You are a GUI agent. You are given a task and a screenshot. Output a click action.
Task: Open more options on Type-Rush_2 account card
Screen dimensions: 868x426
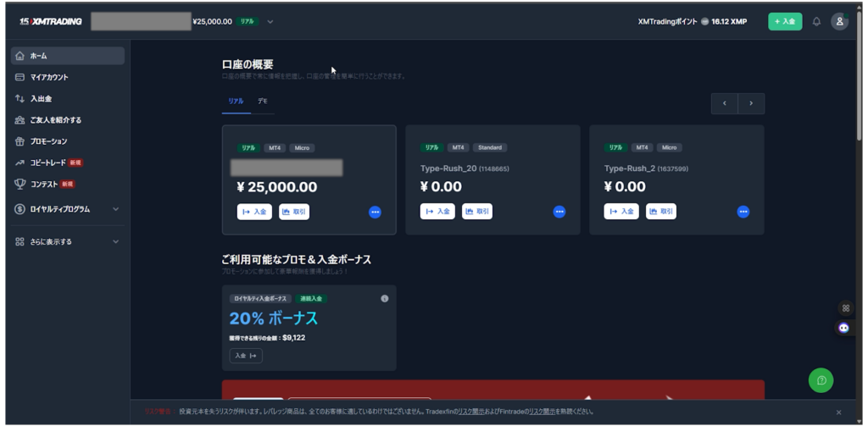[x=743, y=212]
